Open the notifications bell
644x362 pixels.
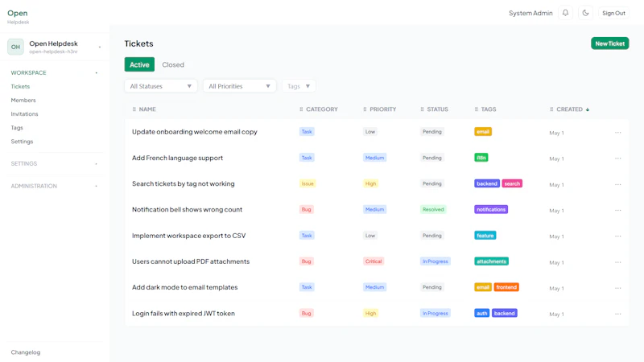click(x=566, y=13)
